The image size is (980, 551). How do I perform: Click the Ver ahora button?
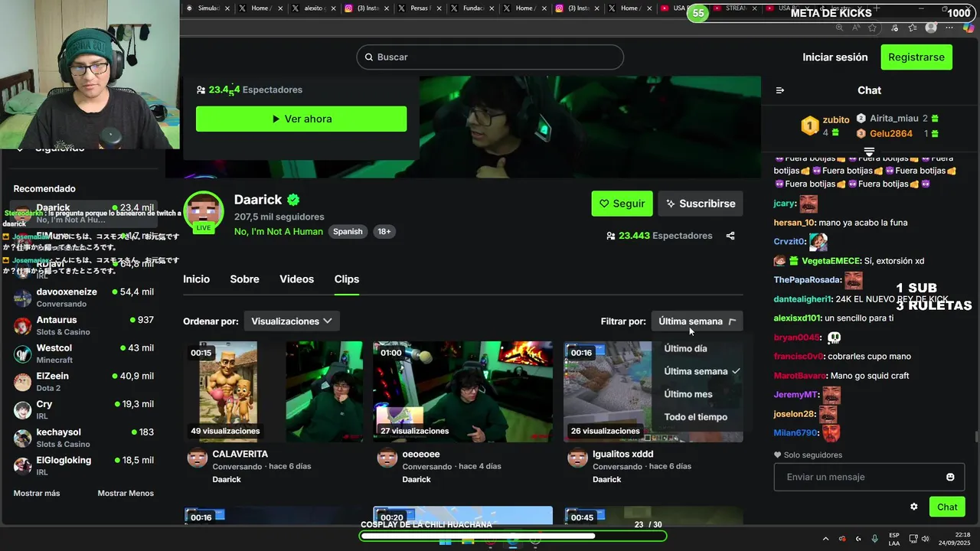pyautogui.click(x=301, y=119)
